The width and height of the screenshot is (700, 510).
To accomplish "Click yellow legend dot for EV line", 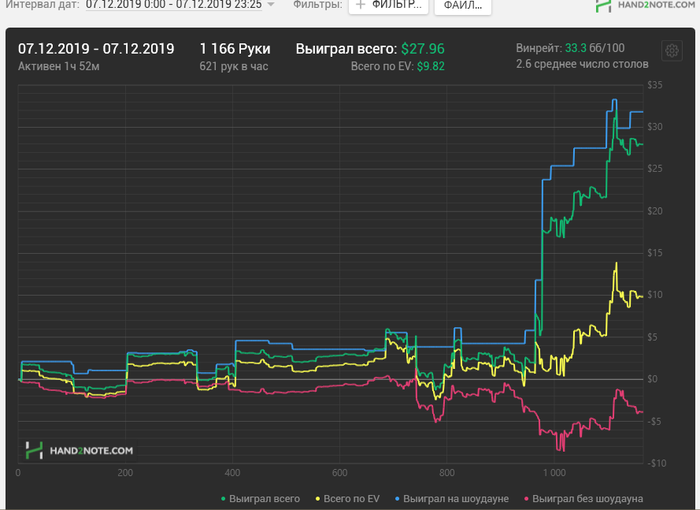I will [x=318, y=499].
